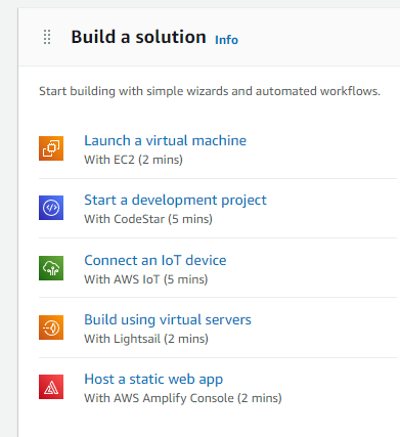Open the Info link beside Build a solution
Viewport: 400px width, 437px height.
(x=226, y=40)
